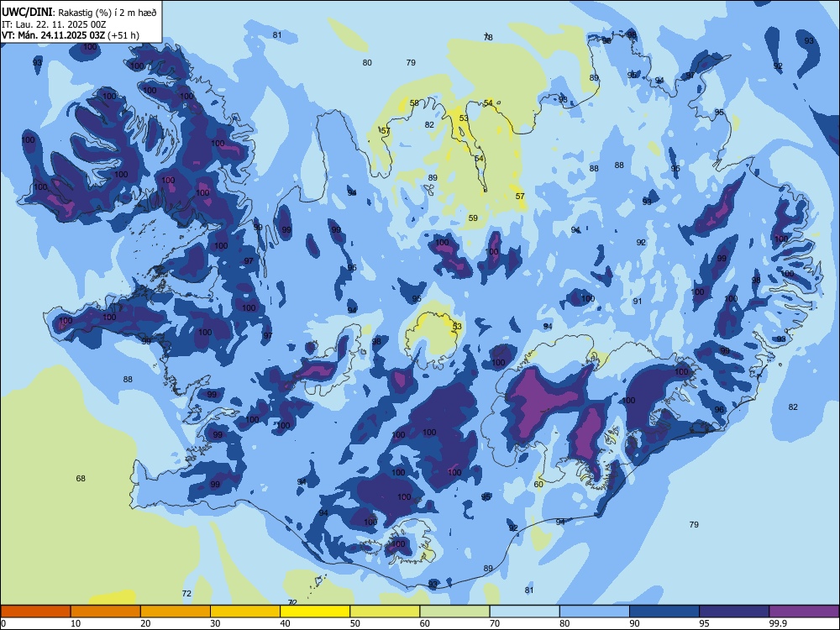The width and height of the screenshot is (840, 630).
Task: Pick the bright yellow 40–50 legend swatch
Action: coord(315,612)
